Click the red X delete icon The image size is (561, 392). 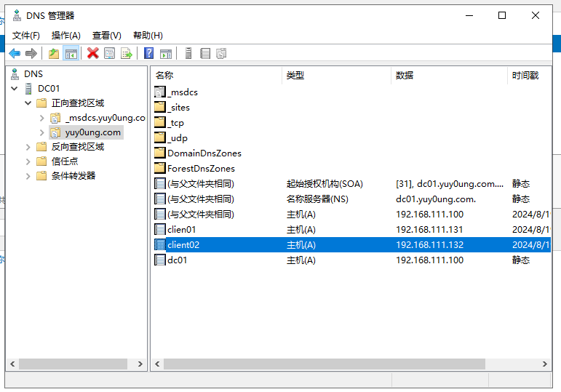(93, 53)
